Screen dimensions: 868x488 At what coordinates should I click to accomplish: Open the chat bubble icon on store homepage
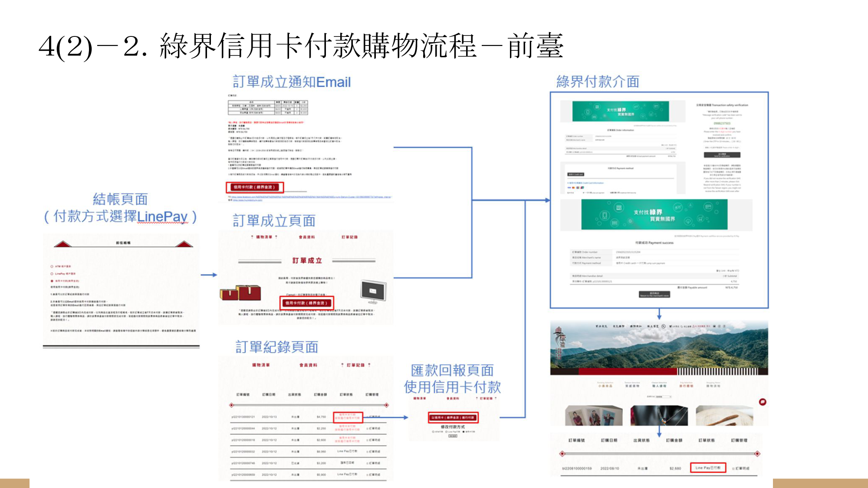point(763,403)
